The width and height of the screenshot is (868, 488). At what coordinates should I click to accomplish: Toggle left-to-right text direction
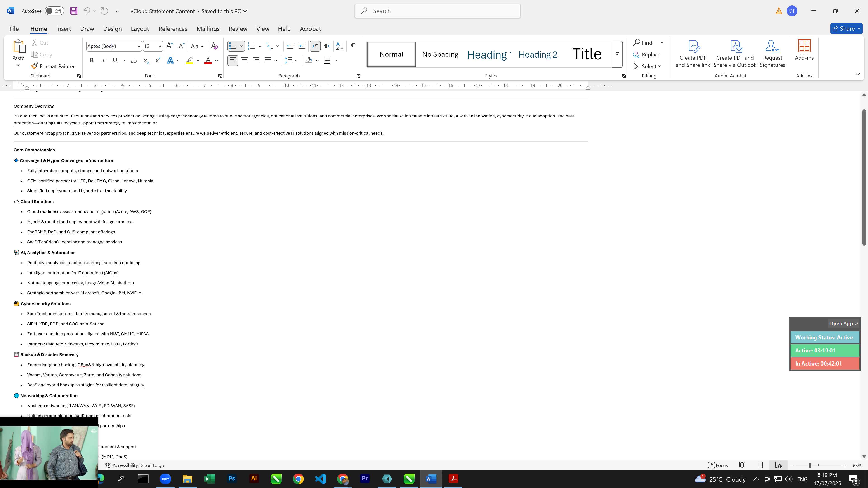(x=315, y=46)
